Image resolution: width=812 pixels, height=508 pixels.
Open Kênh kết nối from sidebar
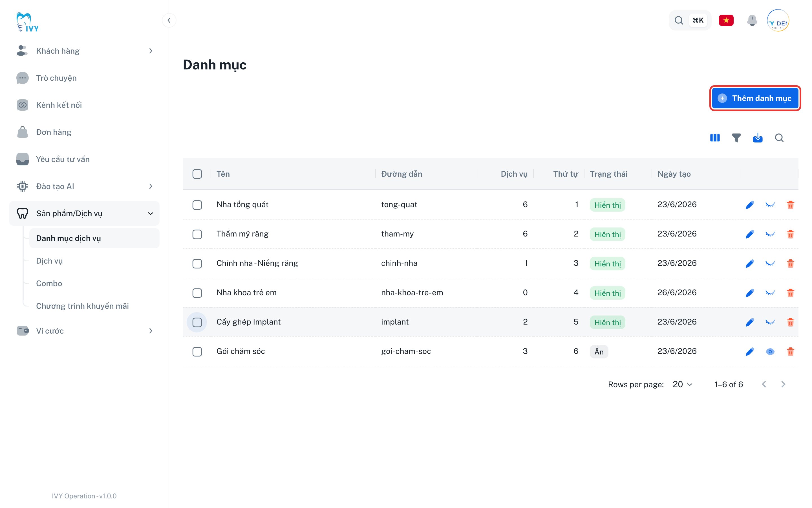pos(84,105)
